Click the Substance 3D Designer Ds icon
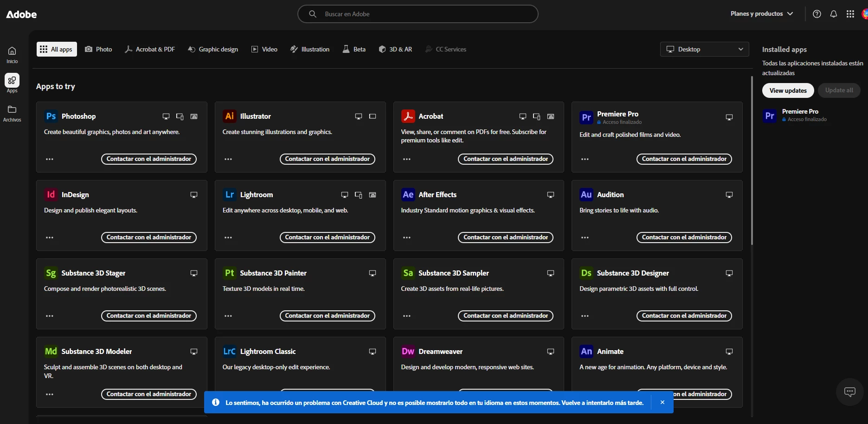The image size is (868, 424). point(586,273)
